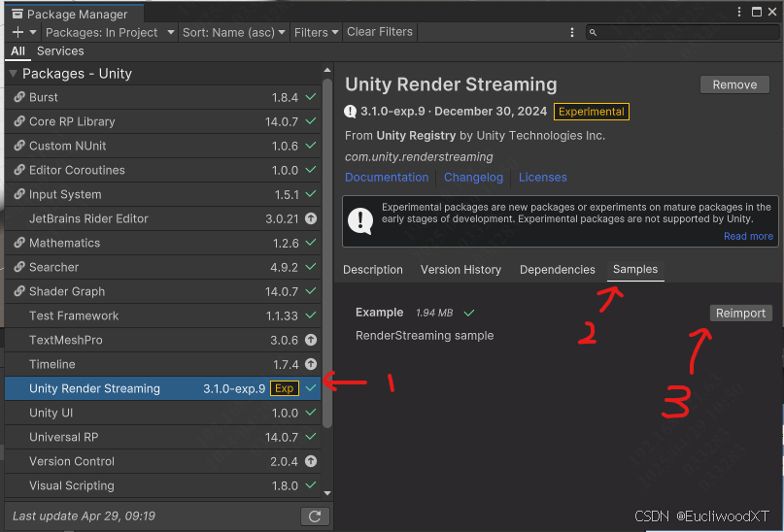This screenshot has height=532, width=784.
Task: Click the Experimental label badge
Action: tap(592, 112)
